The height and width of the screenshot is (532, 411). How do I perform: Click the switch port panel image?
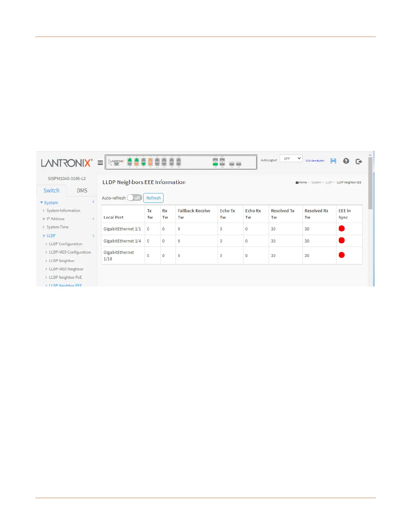tap(181, 162)
